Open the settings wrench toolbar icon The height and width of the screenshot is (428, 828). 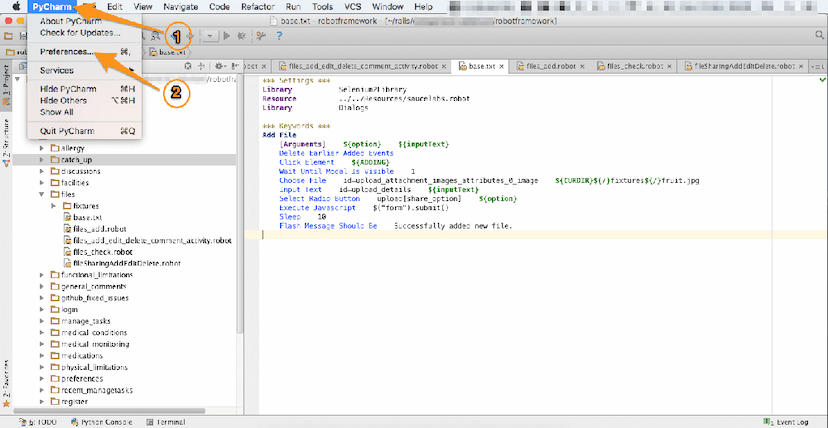point(261,36)
